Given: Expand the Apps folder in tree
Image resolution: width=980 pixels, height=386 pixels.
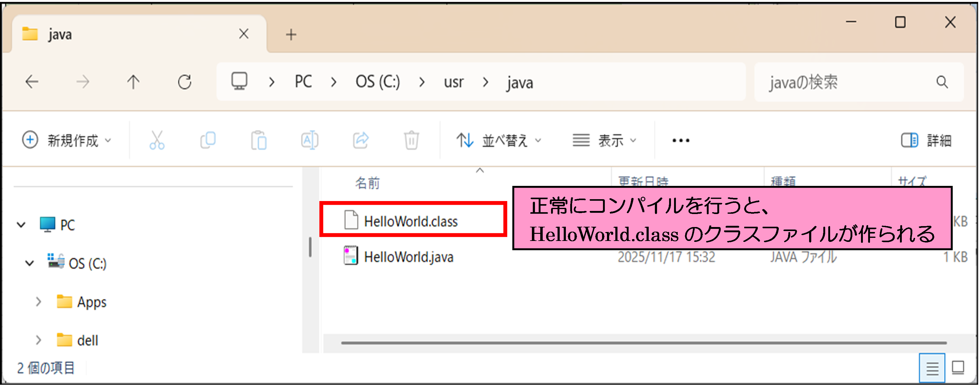Looking at the screenshot, I should pyautogui.click(x=38, y=302).
